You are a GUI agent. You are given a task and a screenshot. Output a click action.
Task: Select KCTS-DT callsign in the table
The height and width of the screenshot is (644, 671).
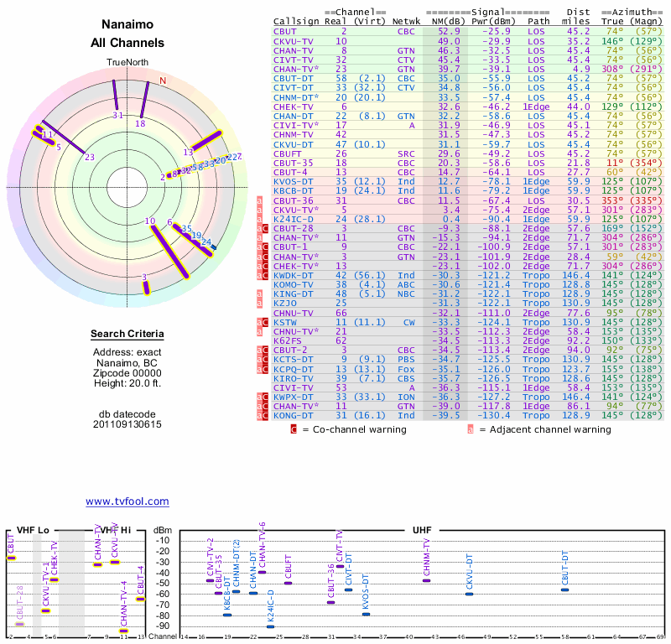293,360
